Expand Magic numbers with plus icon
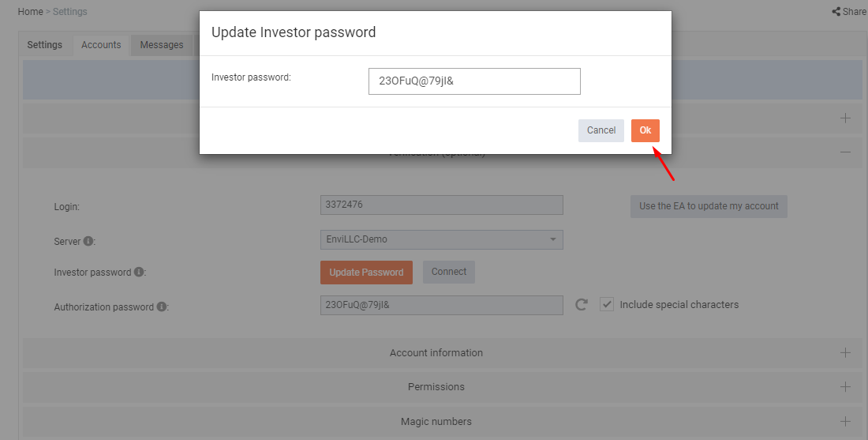This screenshot has width=868, height=440. 845,421
